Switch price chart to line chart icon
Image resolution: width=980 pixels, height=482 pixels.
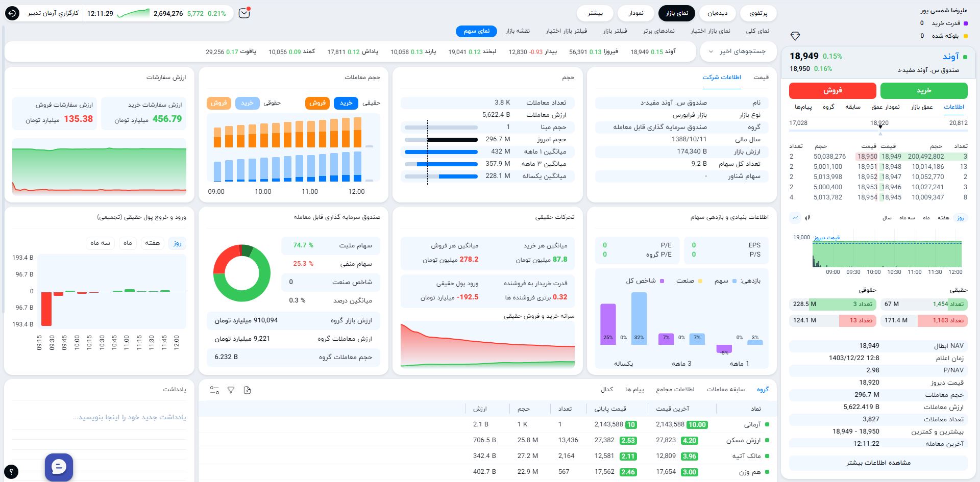tap(795, 218)
